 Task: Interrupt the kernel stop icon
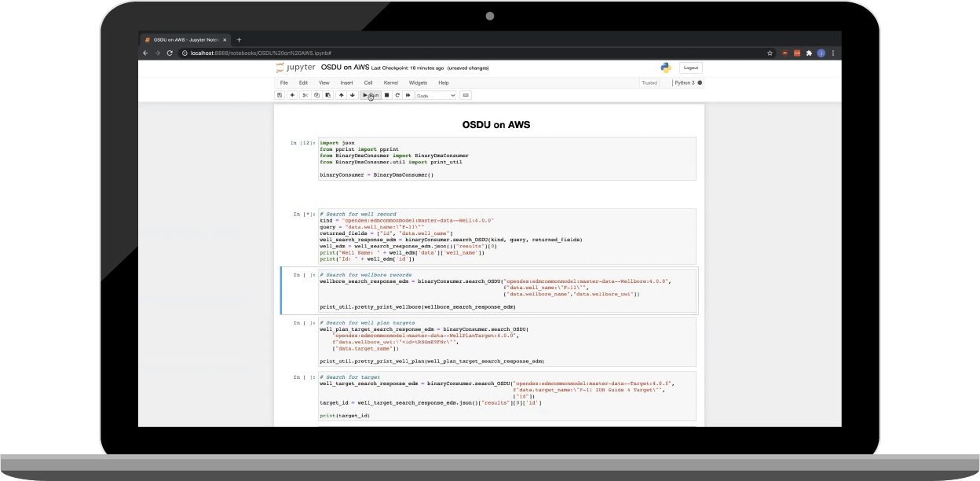pos(386,95)
